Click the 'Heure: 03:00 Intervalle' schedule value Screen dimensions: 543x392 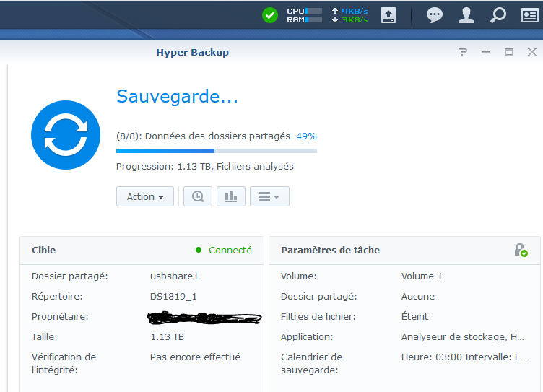464,357
